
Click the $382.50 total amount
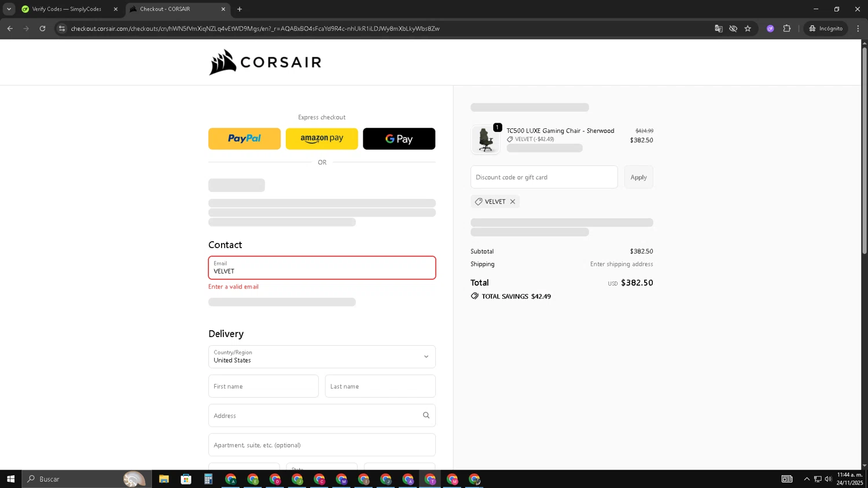(x=637, y=283)
